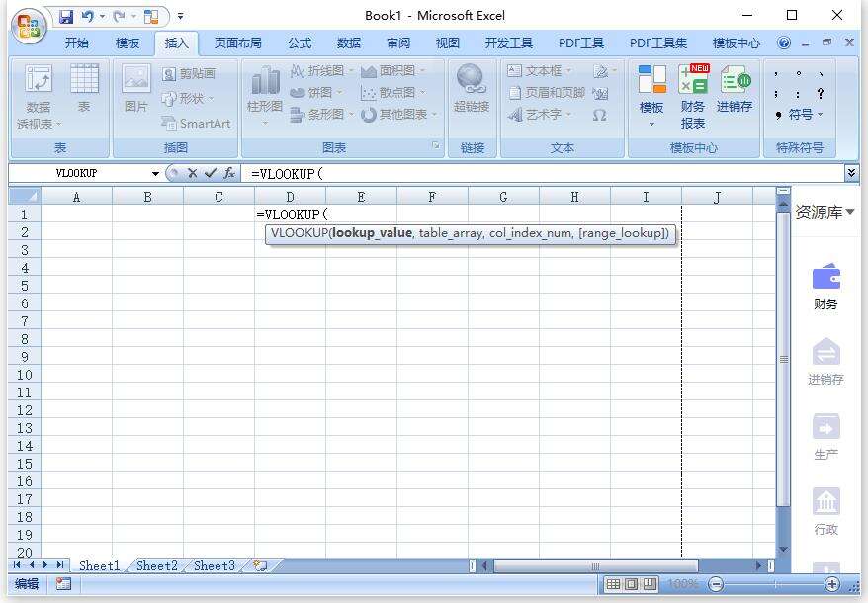This screenshot has height=603, width=868.
Task: Switch to Page Layout view in status bar
Action: [631, 584]
